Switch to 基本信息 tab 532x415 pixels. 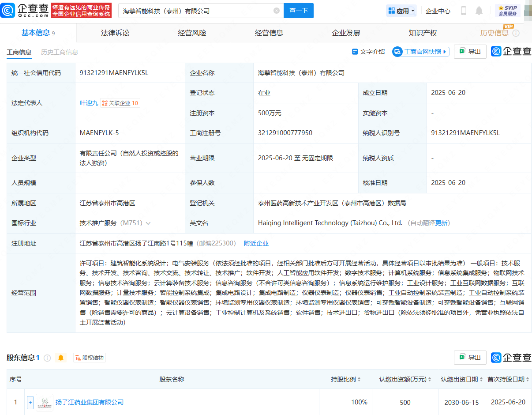pos(38,33)
